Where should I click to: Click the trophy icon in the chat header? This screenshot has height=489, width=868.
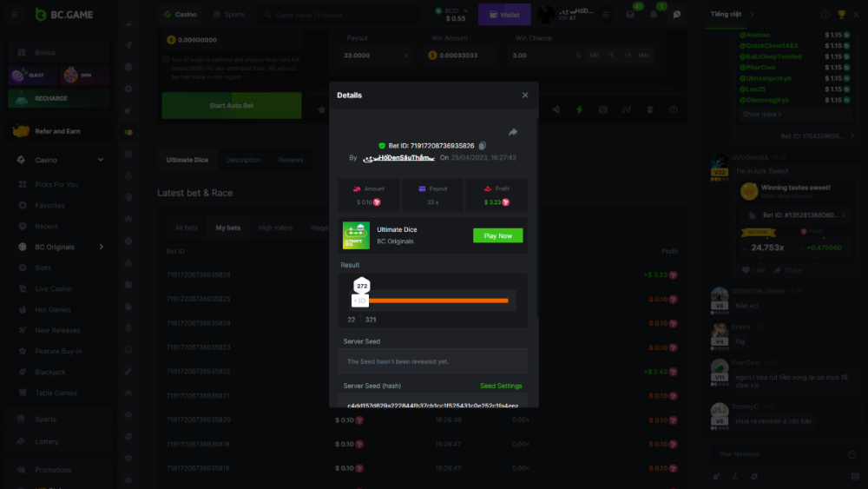(841, 15)
